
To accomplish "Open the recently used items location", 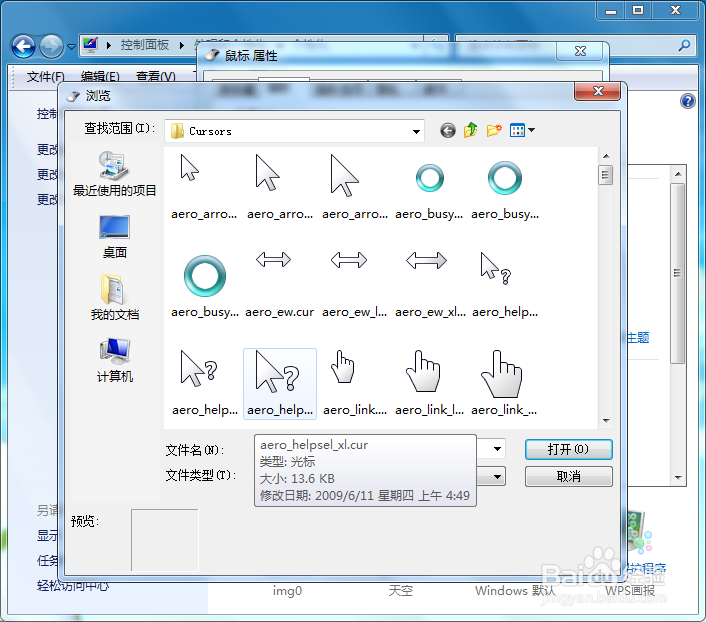I will point(114,174).
